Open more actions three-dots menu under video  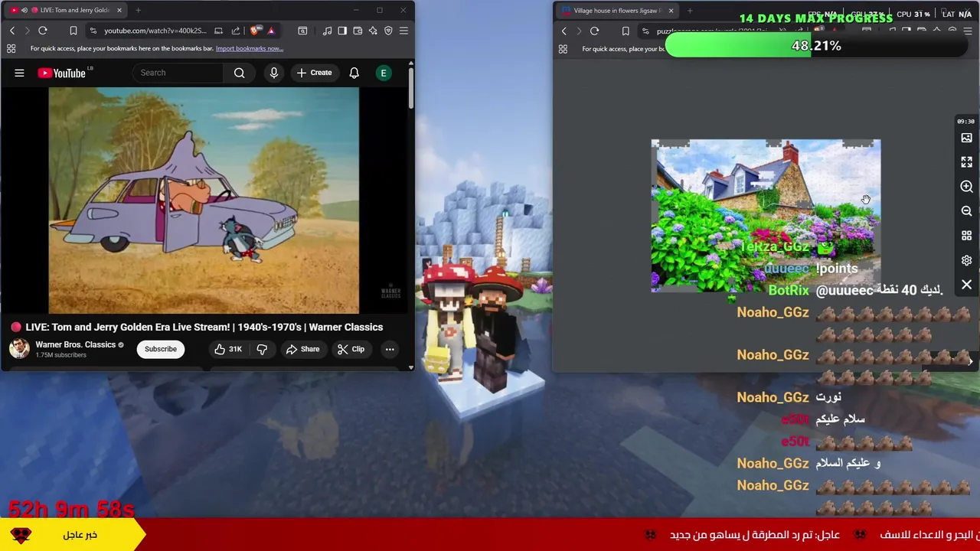390,349
